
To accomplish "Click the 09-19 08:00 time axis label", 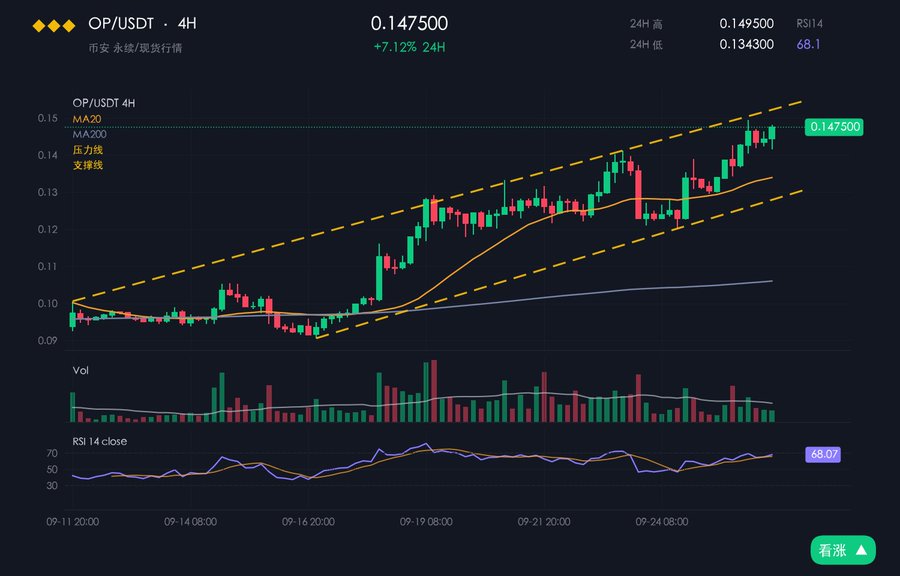I will 426,522.
